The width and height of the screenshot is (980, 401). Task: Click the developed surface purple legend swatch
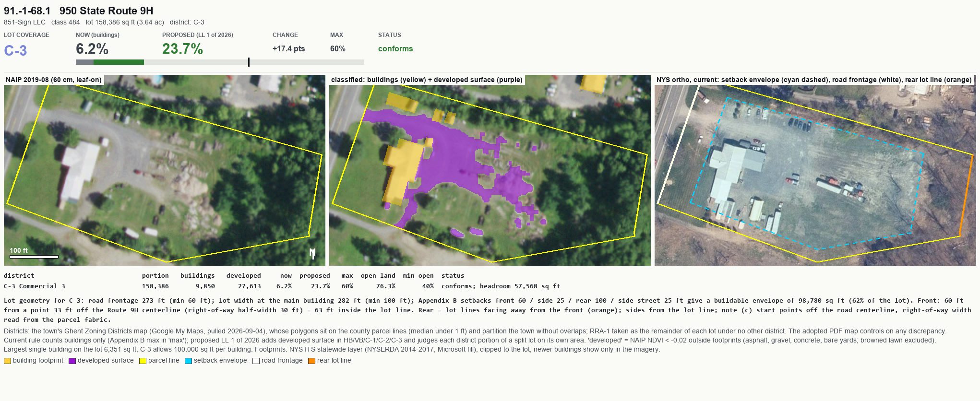click(x=72, y=361)
